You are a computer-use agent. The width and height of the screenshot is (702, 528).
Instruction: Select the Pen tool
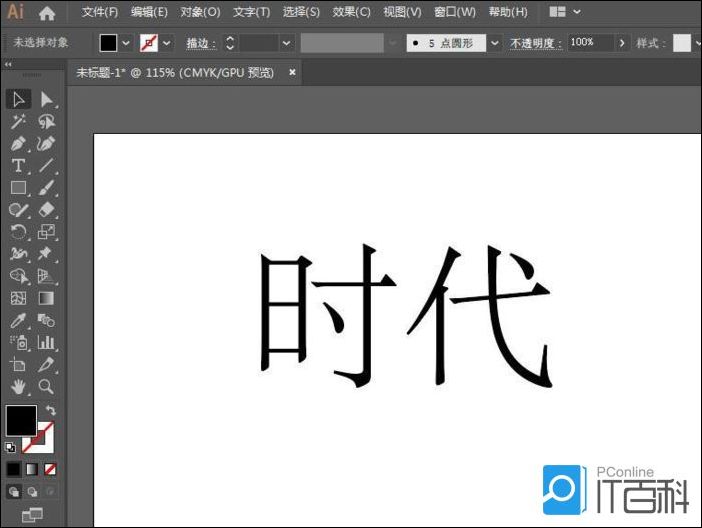click(x=18, y=144)
